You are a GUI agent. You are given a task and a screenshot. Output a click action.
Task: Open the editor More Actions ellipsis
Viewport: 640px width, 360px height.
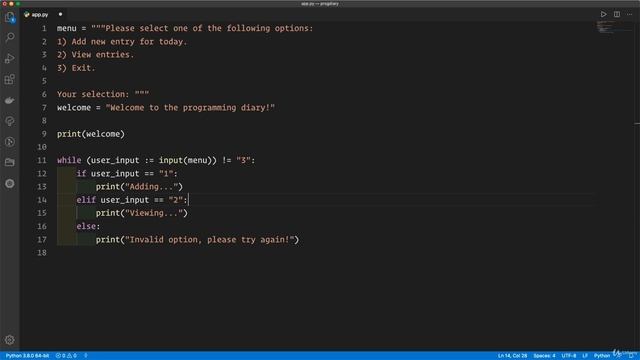[x=630, y=14]
